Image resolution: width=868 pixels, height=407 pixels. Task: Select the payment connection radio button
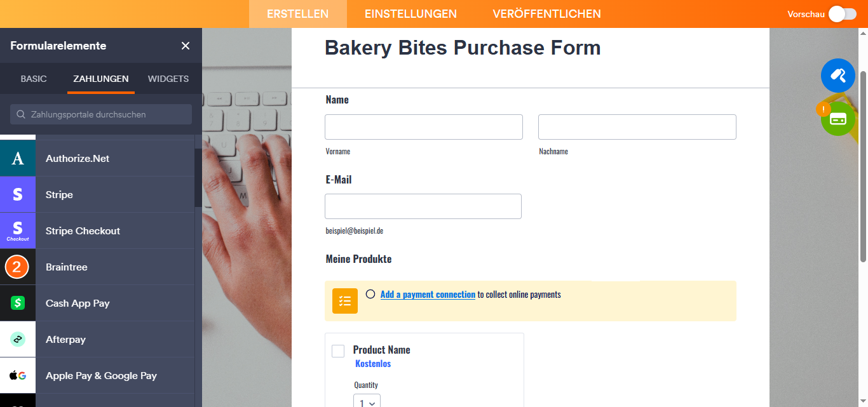point(370,294)
